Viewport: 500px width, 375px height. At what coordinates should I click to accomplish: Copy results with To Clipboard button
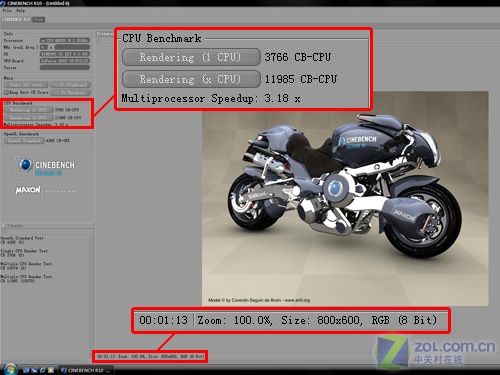tap(70, 85)
